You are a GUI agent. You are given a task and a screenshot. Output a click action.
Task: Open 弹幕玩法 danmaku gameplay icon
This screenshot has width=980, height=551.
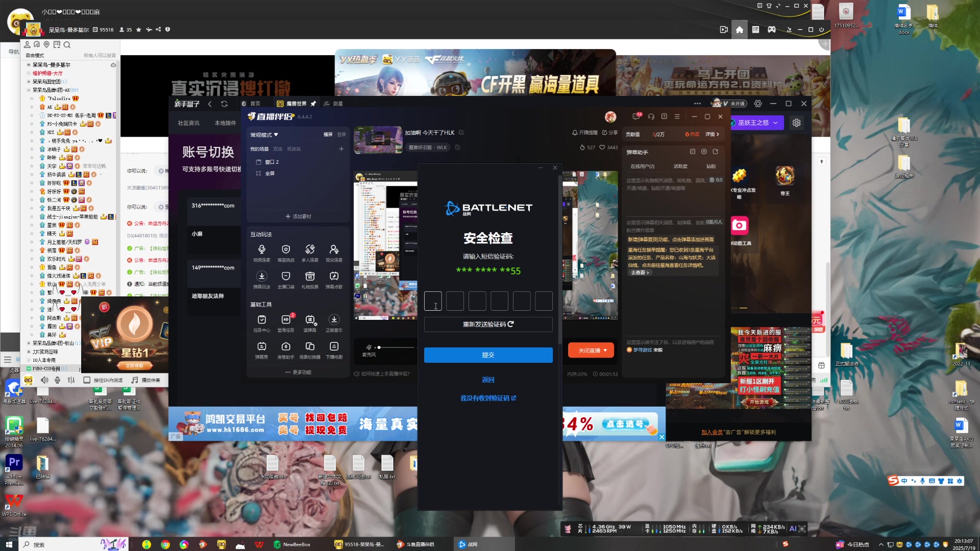(261, 280)
